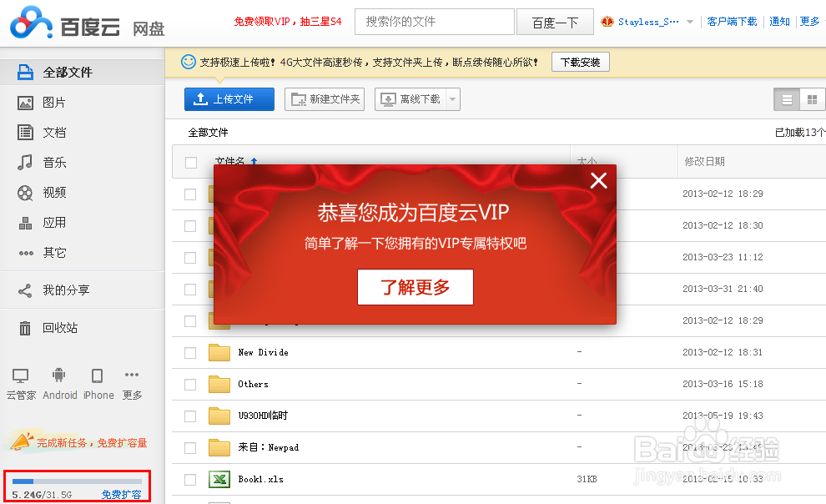The width and height of the screenshot is (826, 504).
Task: Check the box for New Divide
Action: pyautogui.click(x=190, y=353)
